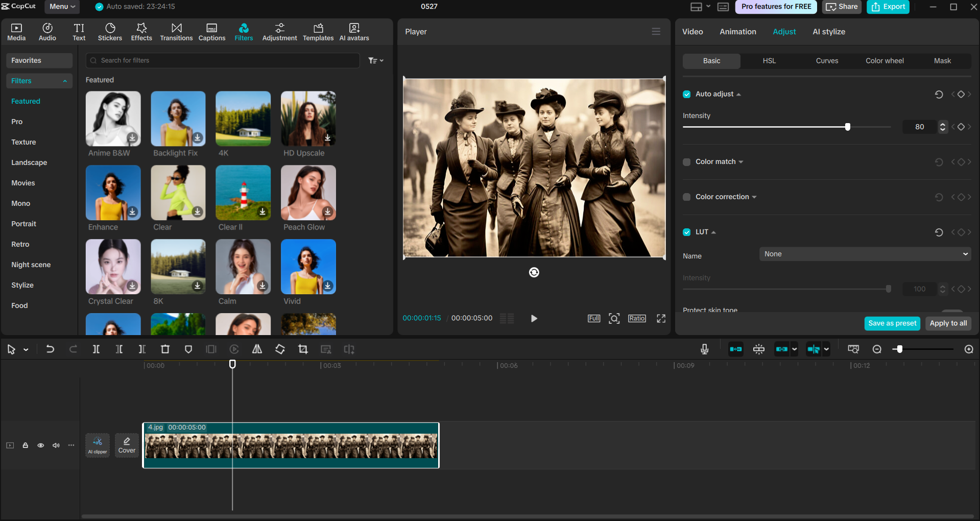Select the Transitions panel
This screenshot has height=521, width=980.
[176, 31]
